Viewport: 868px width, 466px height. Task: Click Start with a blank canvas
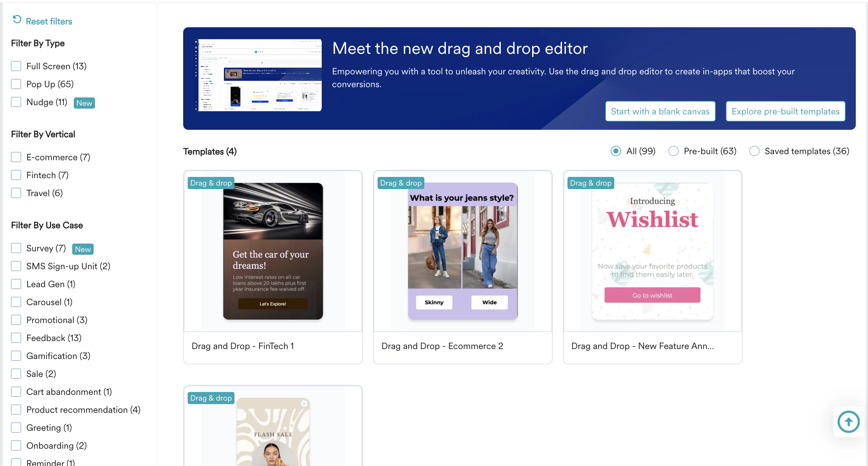pos(660,112)
